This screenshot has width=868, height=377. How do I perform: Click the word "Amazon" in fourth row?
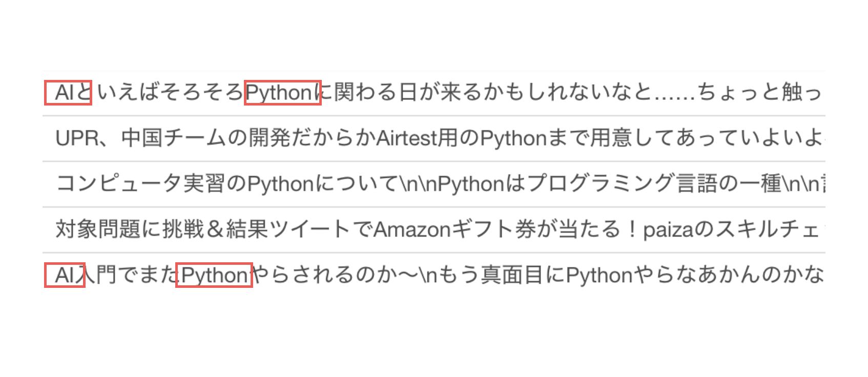click(x=412, y=229)
